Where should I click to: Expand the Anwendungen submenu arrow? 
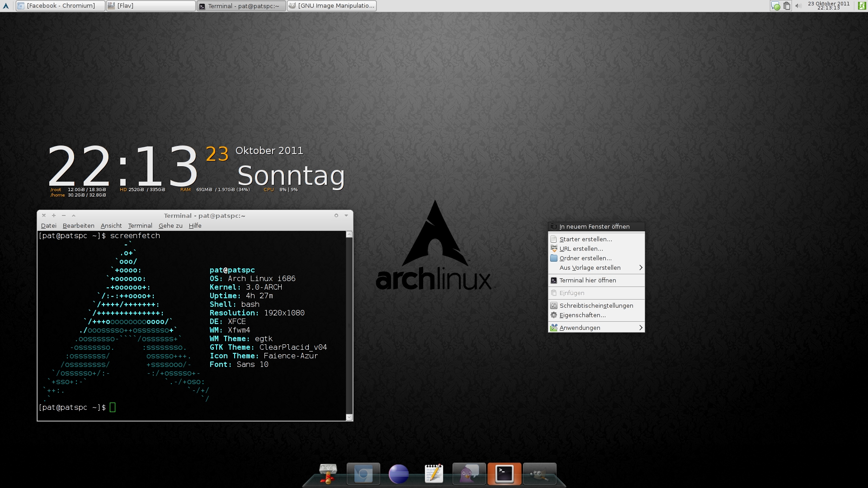click(641, 328)
